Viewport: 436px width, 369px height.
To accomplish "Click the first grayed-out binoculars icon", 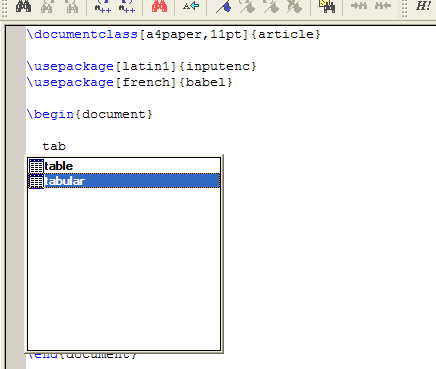I will pos(47,7).
